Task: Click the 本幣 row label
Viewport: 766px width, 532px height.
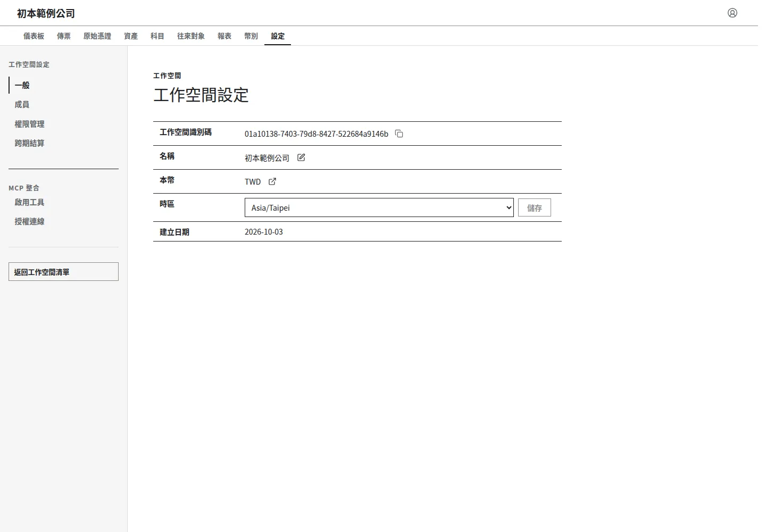Action: click(x=167, y=180)
